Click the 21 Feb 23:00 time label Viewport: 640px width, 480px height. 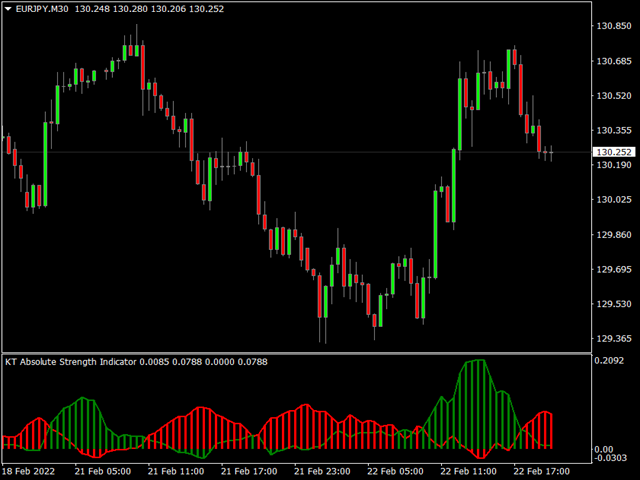click(322, 471)
